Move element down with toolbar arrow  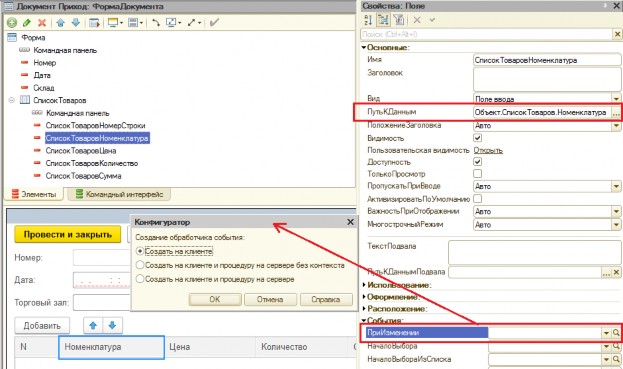pos(76,23)
